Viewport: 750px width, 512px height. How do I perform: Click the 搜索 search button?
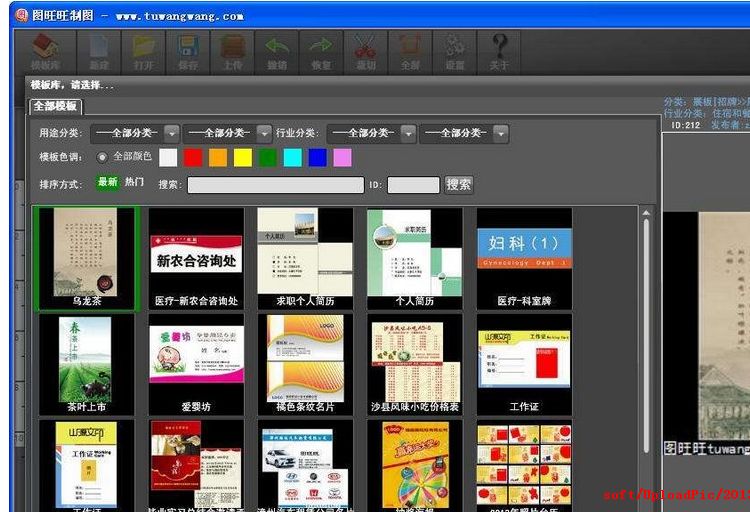point(459,184)
